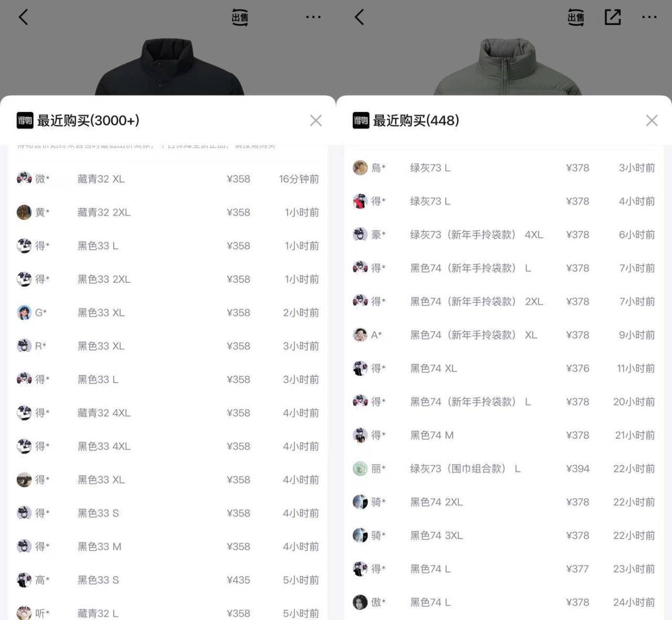Select 藏青32 XL purchase from 16分钟前
Image resolution: width=672 pixels, height=620 pixels.
[168, 179]
